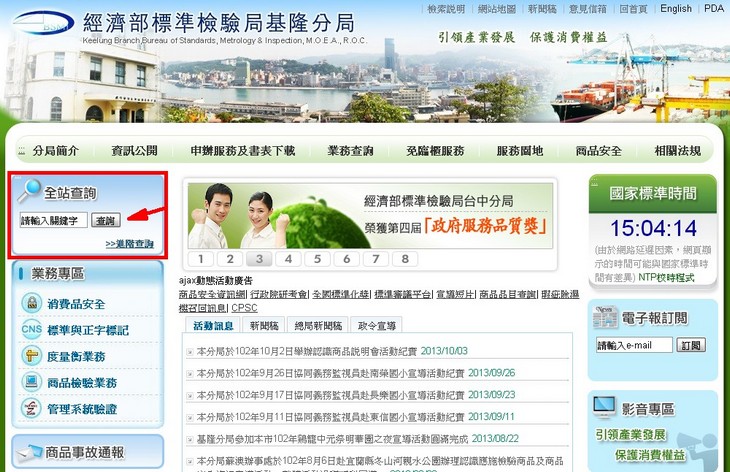Switch to the 政令宣導 tab

[x=376, y=325]
